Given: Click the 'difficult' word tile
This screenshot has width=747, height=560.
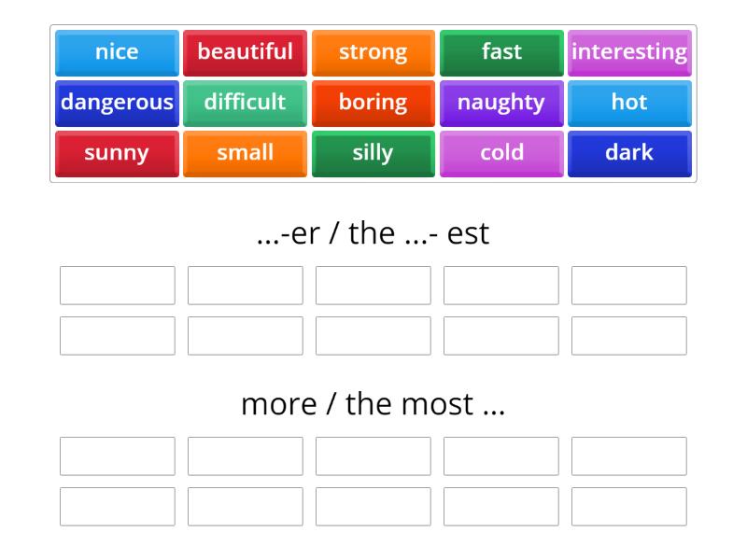Looking at the screenshot, I should [245, 103].
